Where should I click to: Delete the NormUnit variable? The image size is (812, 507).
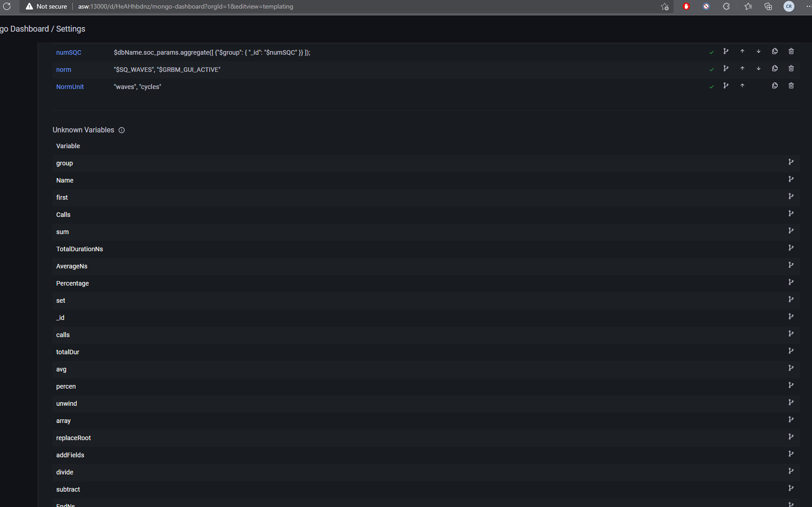pos(791,86)
